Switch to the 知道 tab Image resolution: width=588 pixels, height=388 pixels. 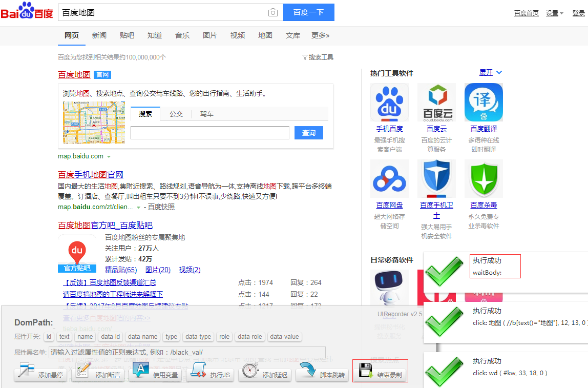tap(155, 35)
